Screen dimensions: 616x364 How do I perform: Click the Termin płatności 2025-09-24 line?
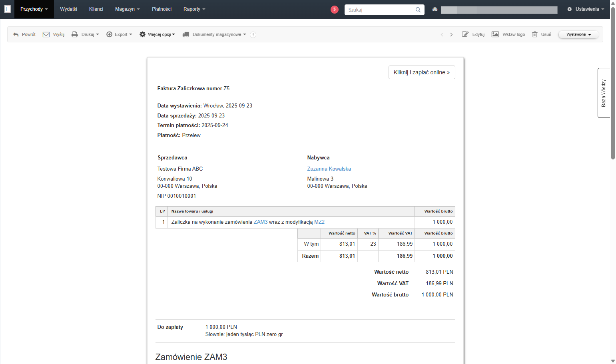click(x=193, y=125)
